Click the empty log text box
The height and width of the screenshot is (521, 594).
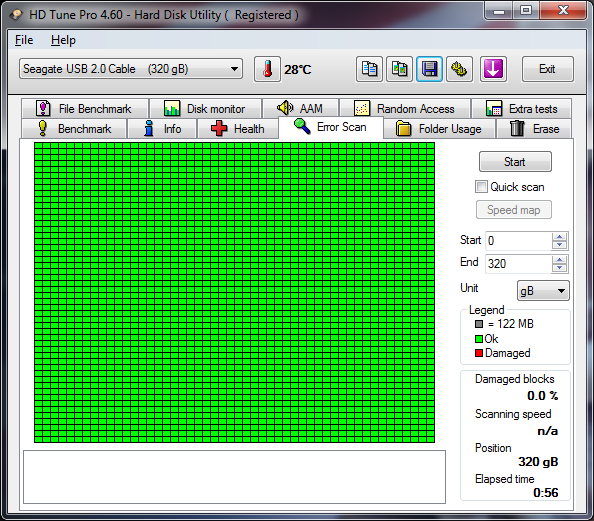[x=234, y=477]
